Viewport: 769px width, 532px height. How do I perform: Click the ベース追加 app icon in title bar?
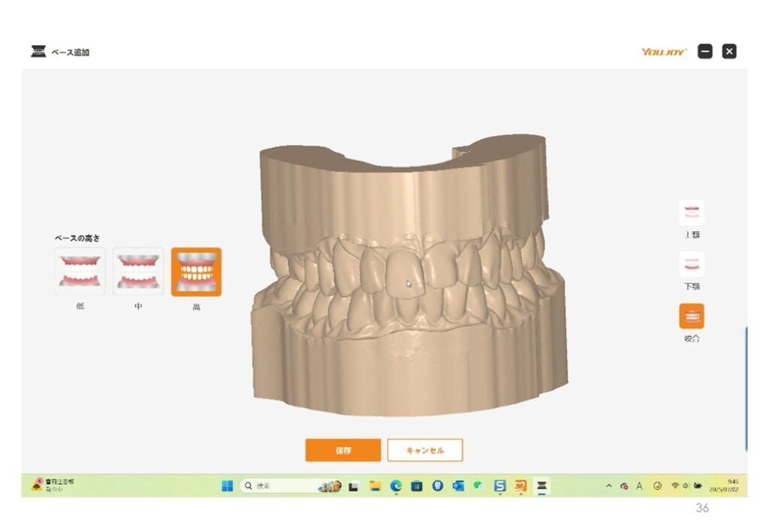click(x=38, y=52)
